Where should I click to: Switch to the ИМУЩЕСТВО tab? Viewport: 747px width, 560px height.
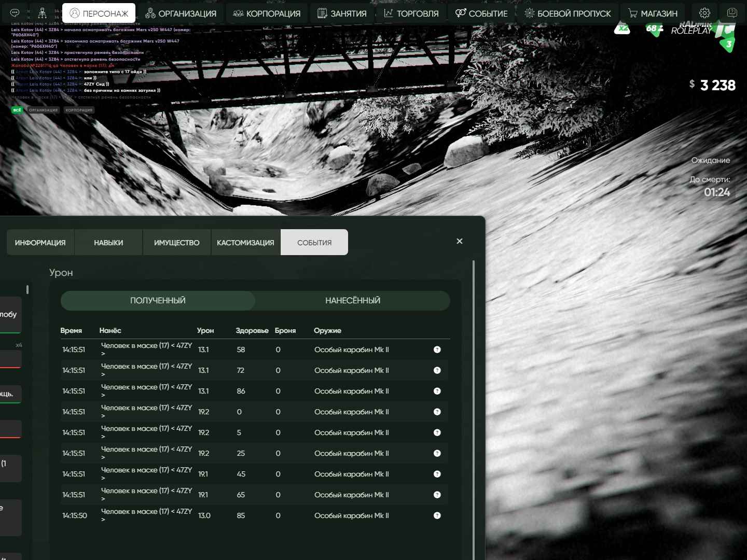coord(176,243)
